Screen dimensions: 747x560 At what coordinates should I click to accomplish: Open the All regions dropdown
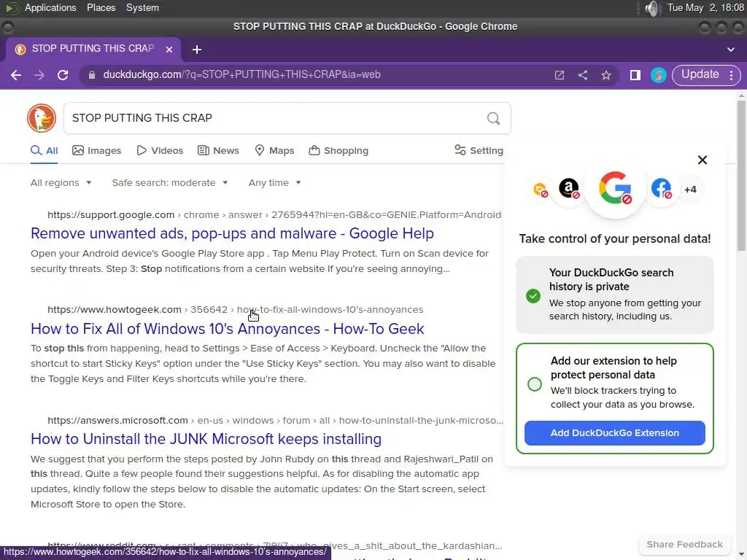(x=61, y=183)
